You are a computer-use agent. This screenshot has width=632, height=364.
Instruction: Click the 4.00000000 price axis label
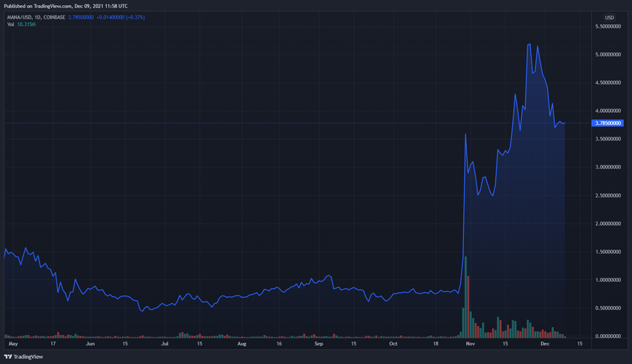pos(607,111)
